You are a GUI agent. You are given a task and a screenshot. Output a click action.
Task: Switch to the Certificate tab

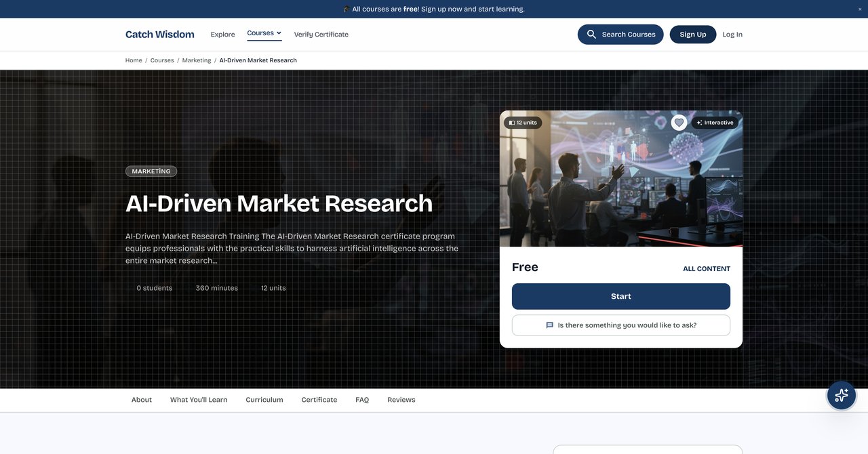tap(319, 400)
